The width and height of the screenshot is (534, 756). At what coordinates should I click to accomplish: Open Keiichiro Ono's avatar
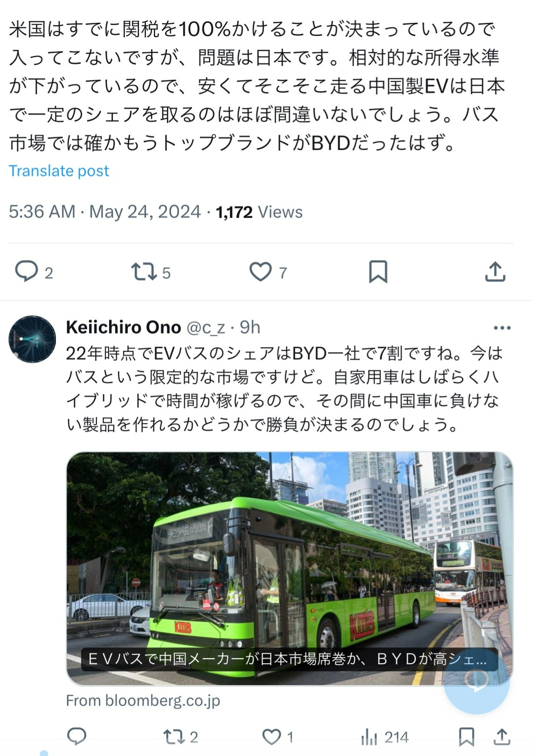point(32,339)
